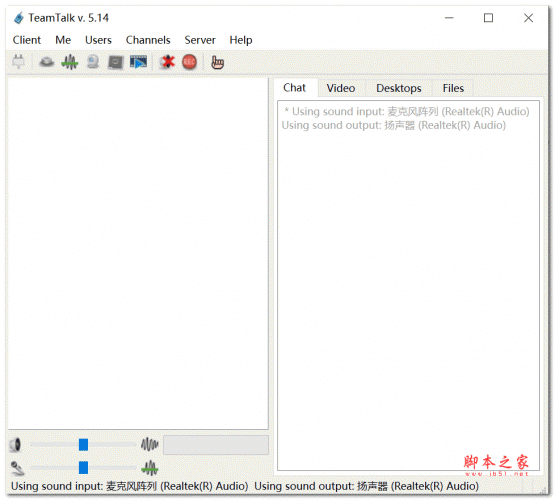Click the empty channel tree panel
555x500 pixels.
point(138,253)
